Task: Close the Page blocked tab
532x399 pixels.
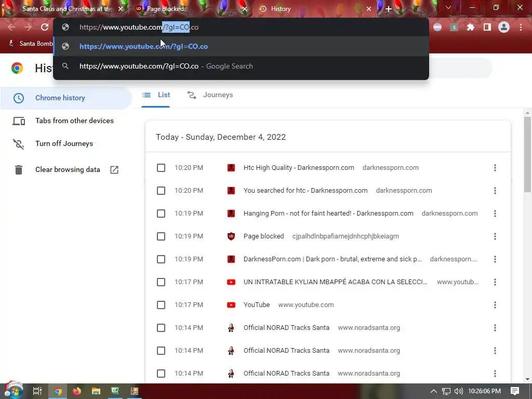Action: click(244, 9)
